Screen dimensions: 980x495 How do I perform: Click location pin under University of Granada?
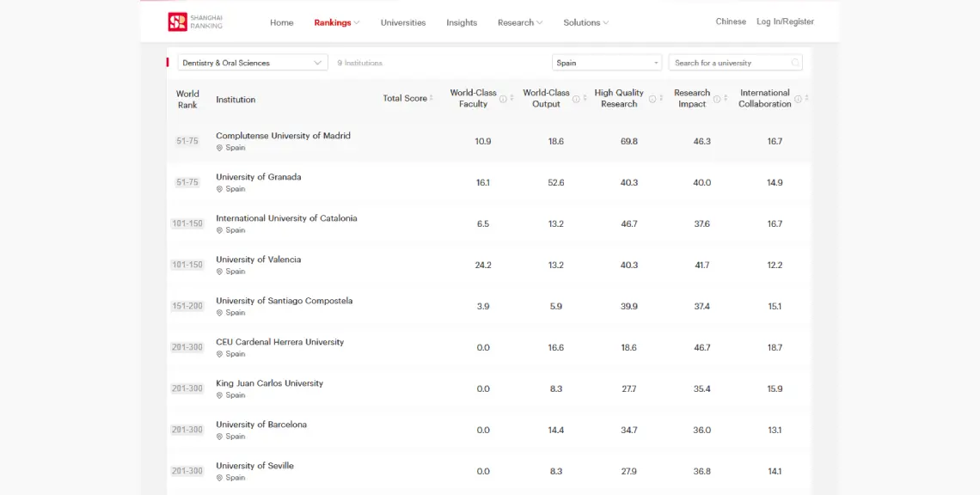coord(219,189)
